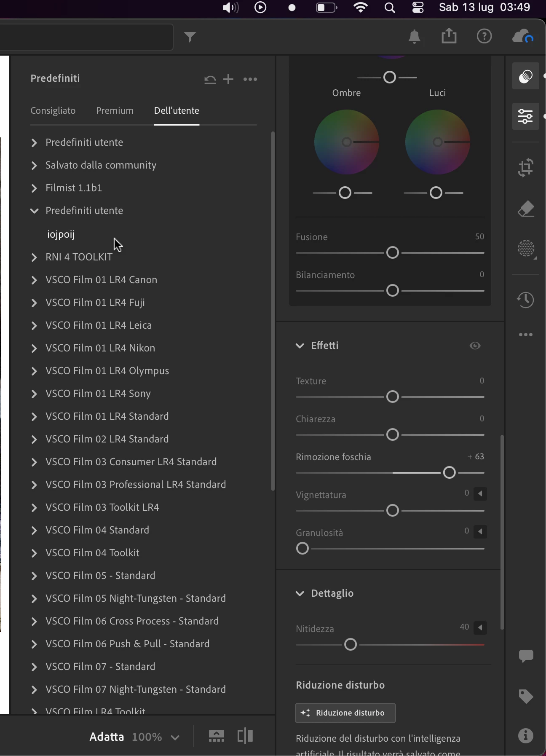
Task: Expand RNI 4 TOOLKIT group
Action: pyautogui.click(x=34, y=257)
